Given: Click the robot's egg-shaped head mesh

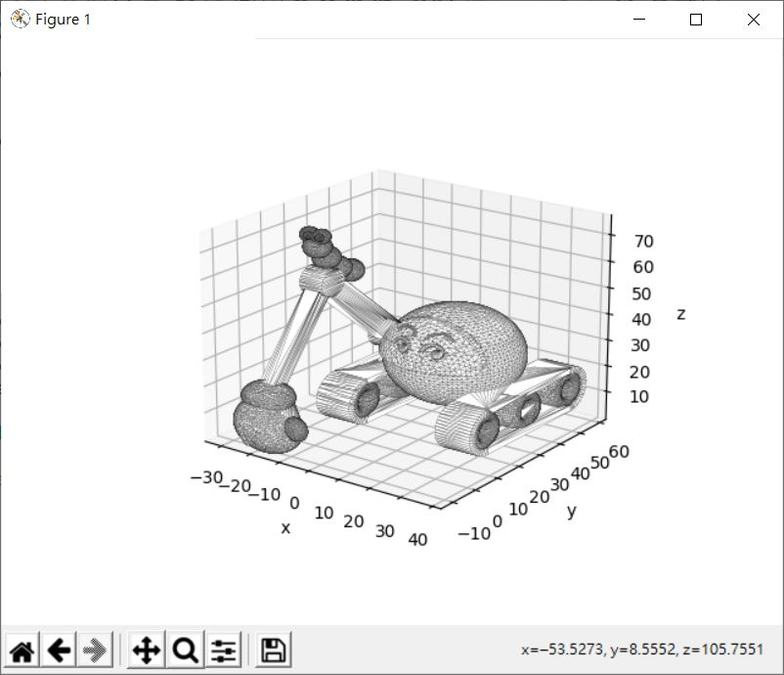Looking at the screenshot, I should 453,352.
